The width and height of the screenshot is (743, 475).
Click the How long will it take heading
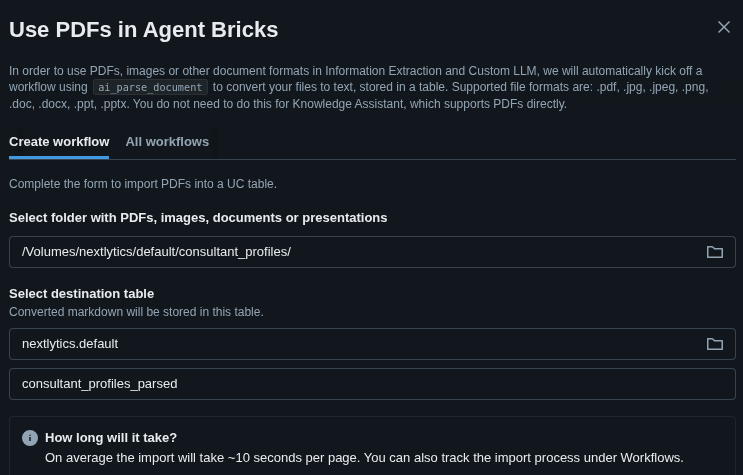[111, 438]
